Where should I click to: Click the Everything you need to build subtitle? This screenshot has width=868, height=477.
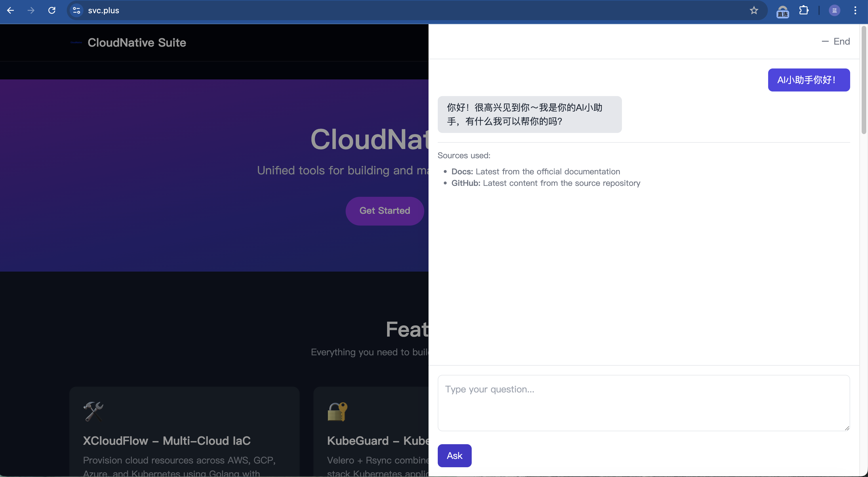[x=369, y=352]
